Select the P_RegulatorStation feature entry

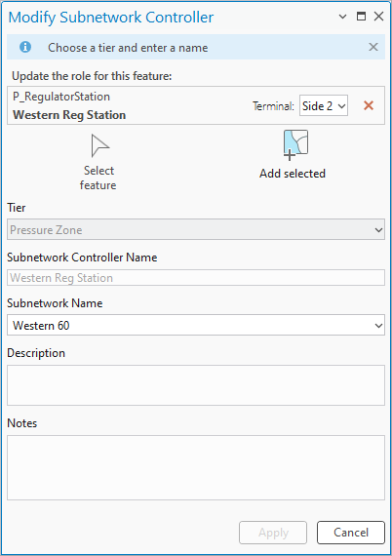point(128,105)
